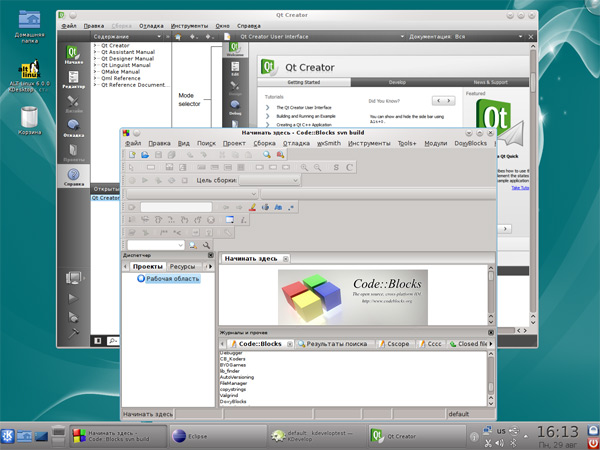600x450 pixels.
Task: Click the Code::Blocks logo banner image
Action: tap(353, 297)
